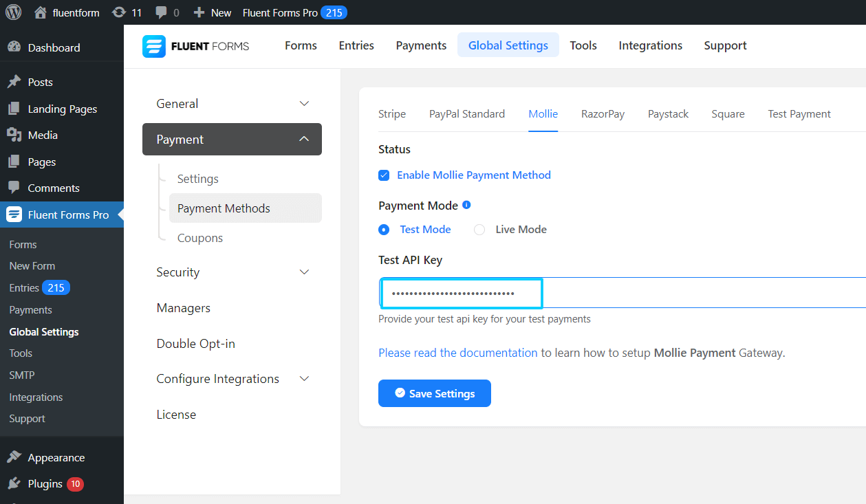Click the Save Settings button

[x=434, y=393]
